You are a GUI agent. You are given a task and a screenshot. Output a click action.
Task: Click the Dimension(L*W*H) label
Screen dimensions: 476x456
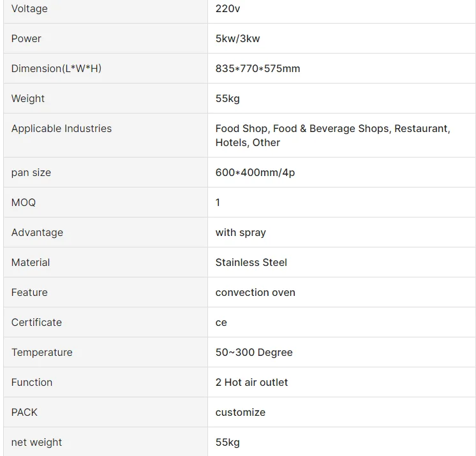56,69
